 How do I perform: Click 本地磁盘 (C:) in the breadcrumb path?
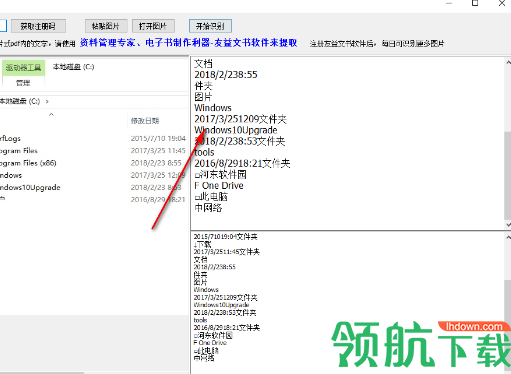pyautogui.click(x=20, y=101)
